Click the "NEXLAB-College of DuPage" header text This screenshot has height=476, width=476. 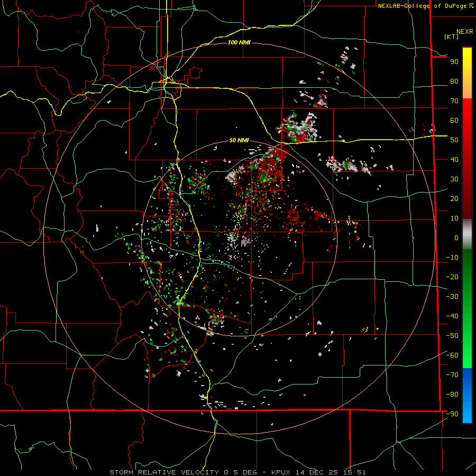pos(423,6)
